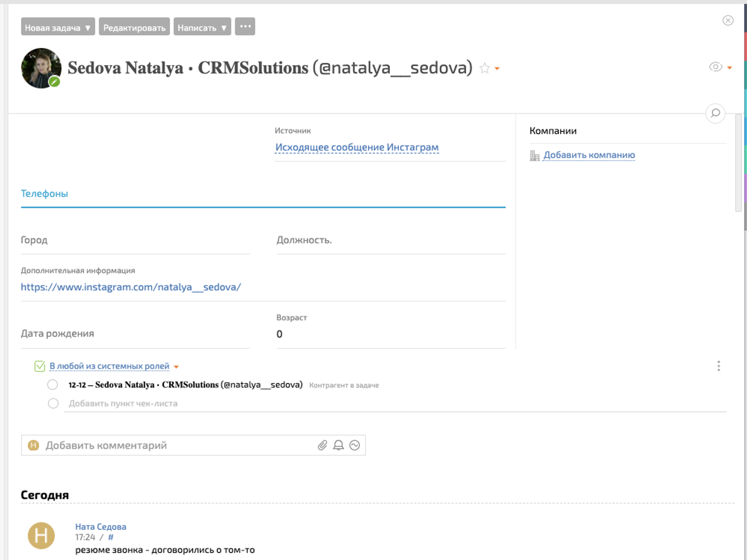Mark the 12-12 Sedova Natalya task complete
Image resolution: width=747 pixels, height=560 pixels.
[53, 384]
